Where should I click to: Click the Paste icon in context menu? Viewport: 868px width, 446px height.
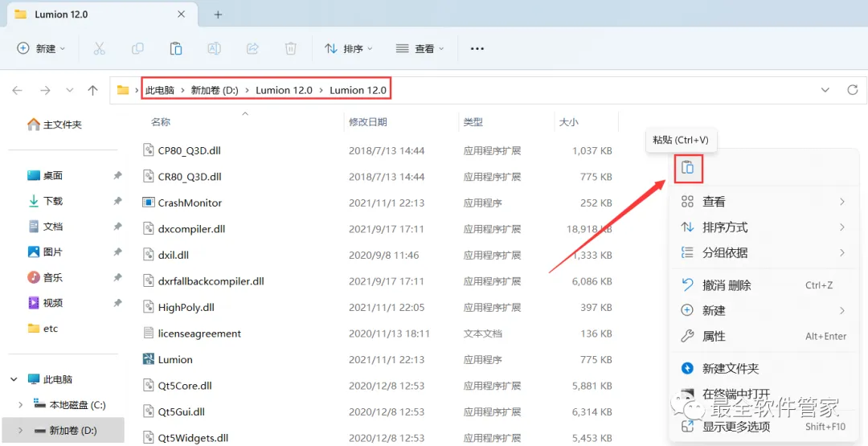click(x=687, y=167)
